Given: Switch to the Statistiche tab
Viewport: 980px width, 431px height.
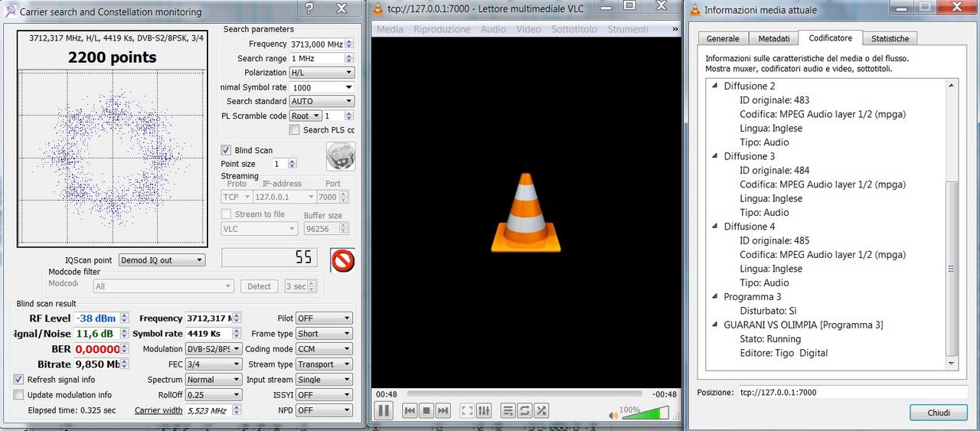Looking at the screenshot, I should 890,38.
